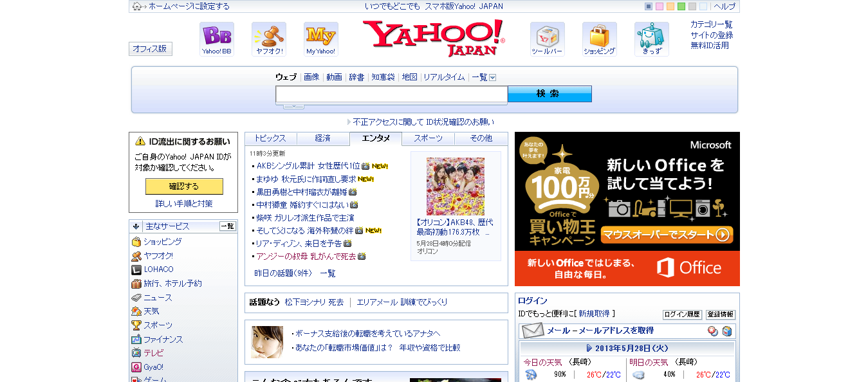The width and height of the screenshot is (868, 382).
Task: Choose the green color theme swatch
Action: pyautogui.click(x=681, y=6)
